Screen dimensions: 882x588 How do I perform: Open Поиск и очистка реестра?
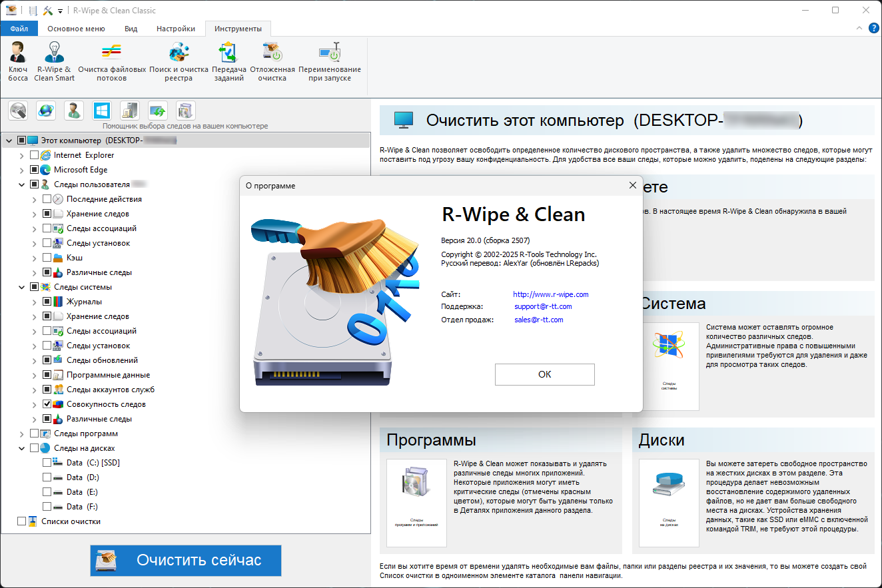click(179, 61)
